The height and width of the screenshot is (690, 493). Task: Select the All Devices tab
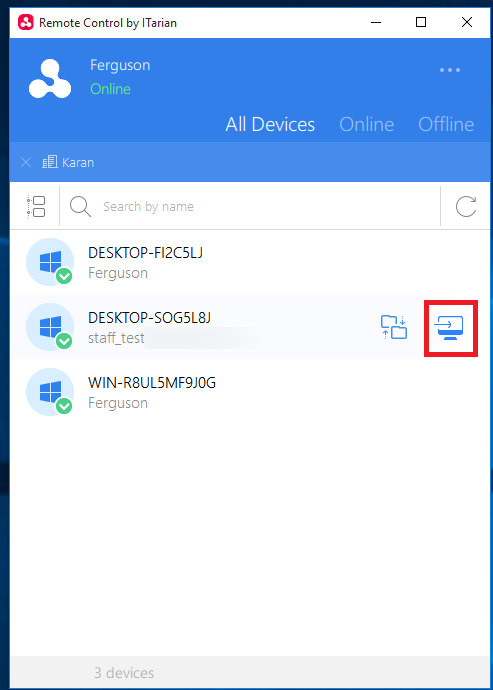pyautogui.click(x=270, y=125)
